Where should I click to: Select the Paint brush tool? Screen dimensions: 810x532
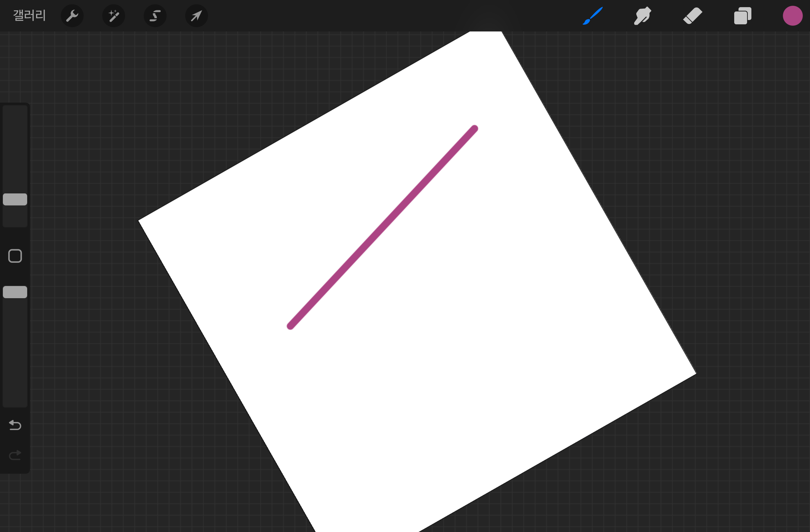(593, 16)
